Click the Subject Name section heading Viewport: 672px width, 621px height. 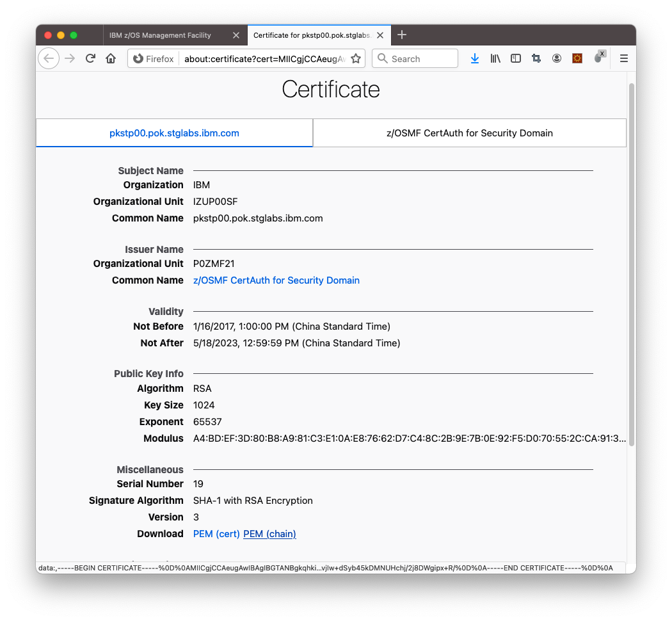[150, 170]
